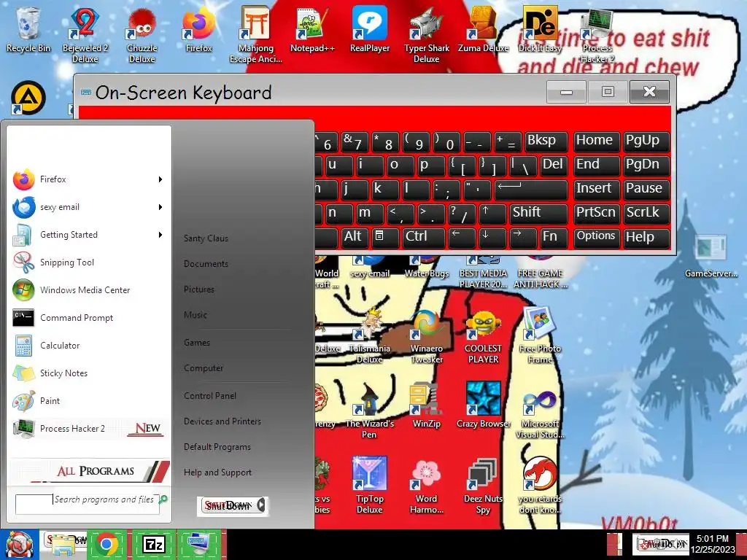Click the Chrome icon in the taskbar

pyautogui.click(x=107, y=544)
